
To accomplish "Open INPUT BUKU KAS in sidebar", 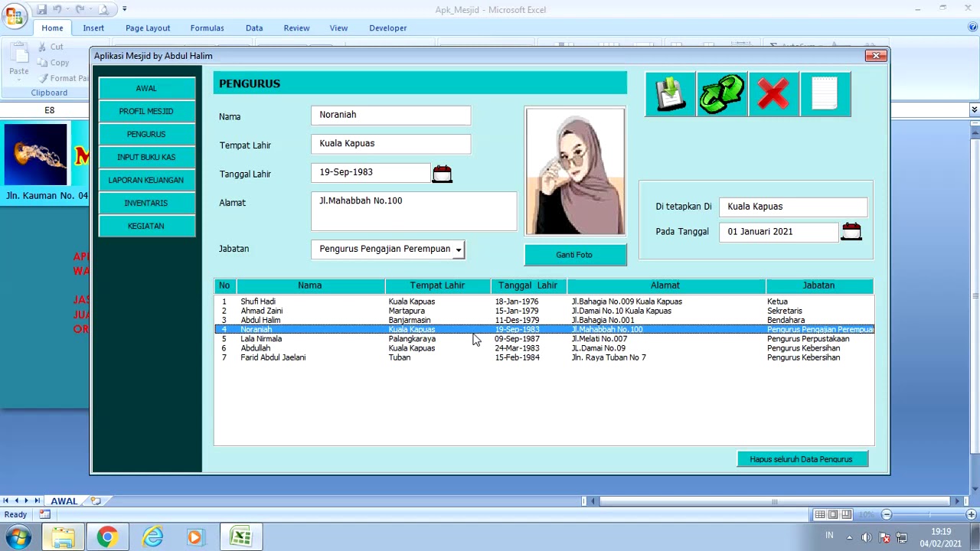I will point(146,158).
